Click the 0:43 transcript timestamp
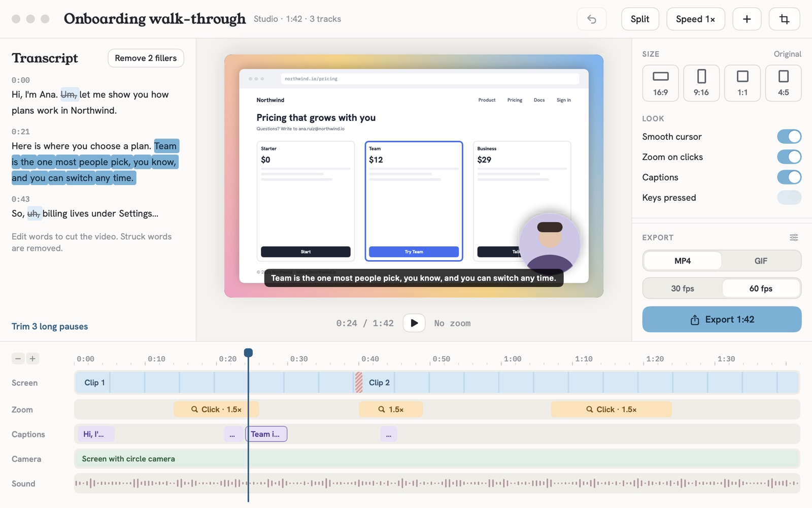The height and width of the screenshot is (508, 812). (21, 199)
